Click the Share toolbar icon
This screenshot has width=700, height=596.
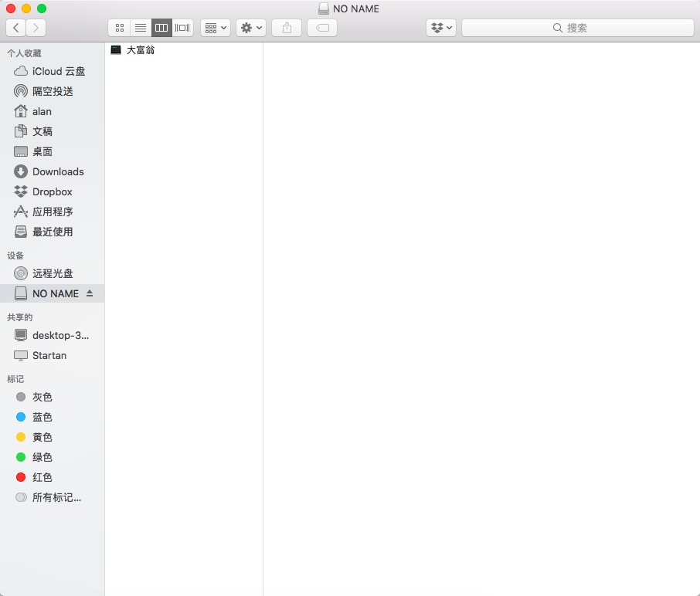[287, 28]
